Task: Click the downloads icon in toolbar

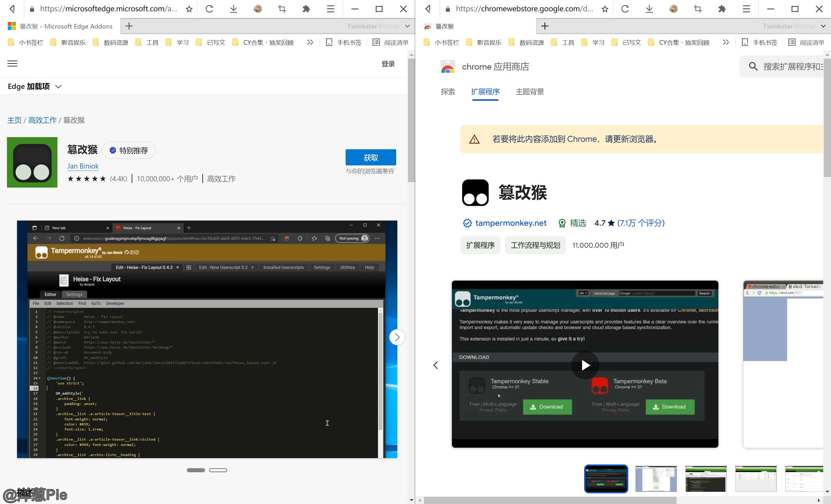Action: pyautogui.click(x=233, y=9)
